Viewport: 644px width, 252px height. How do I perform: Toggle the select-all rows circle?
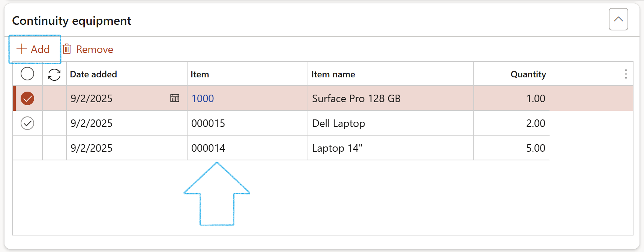pyautogui.click(x=27, y=74)
